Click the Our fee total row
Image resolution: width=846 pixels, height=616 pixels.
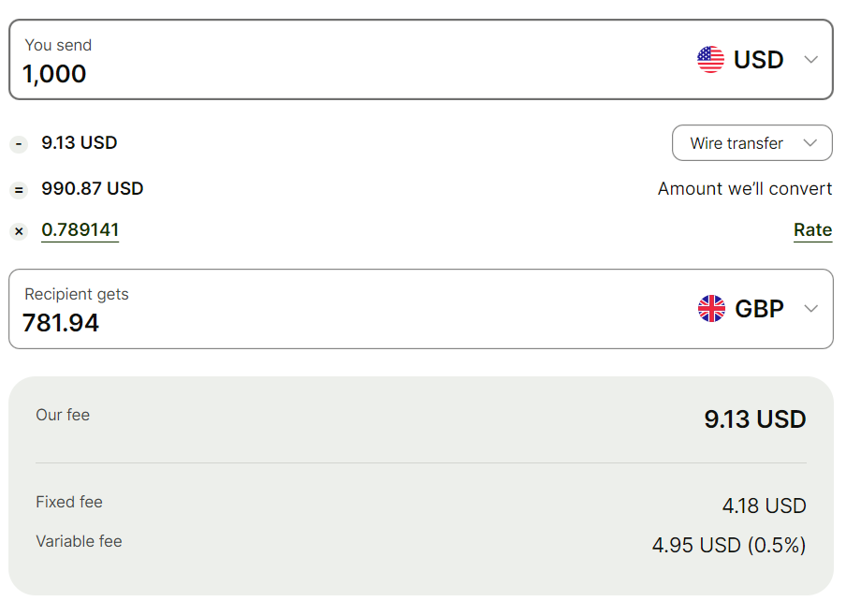pyautogui.click(x=420, y=418)
